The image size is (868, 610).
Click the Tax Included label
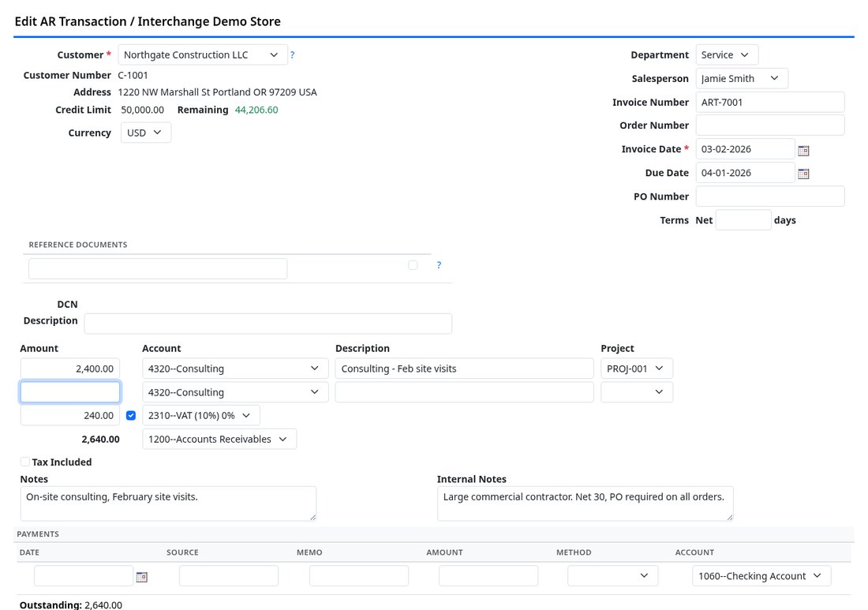click(x=62, y=462)
